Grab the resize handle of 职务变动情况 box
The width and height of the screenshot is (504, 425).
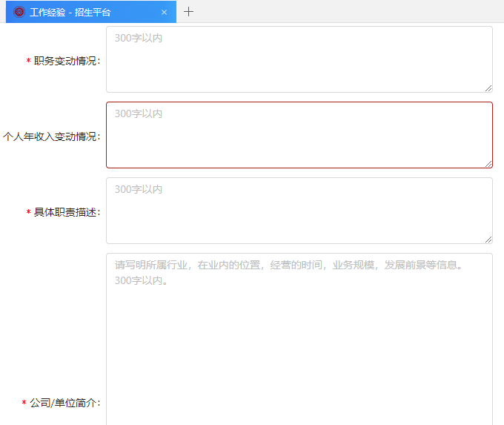[x=488, y=88]
